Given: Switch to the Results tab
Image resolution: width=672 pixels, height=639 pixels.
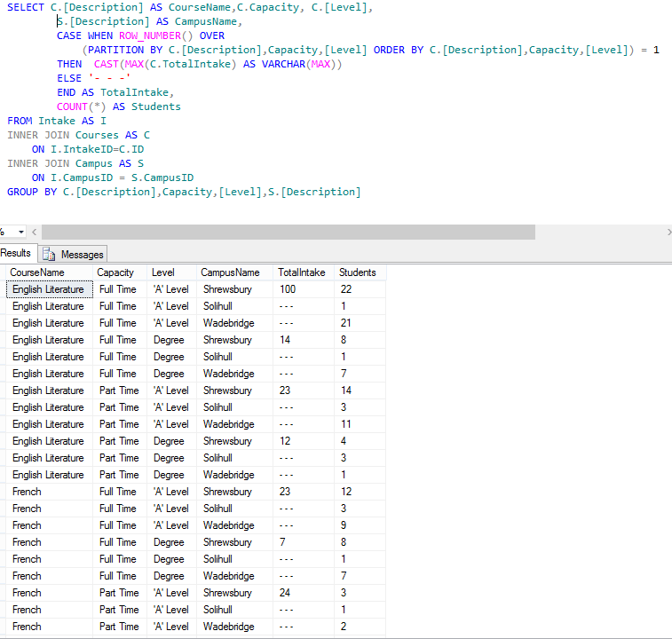Looking at the screenshot, I should [x=16, y=254].
